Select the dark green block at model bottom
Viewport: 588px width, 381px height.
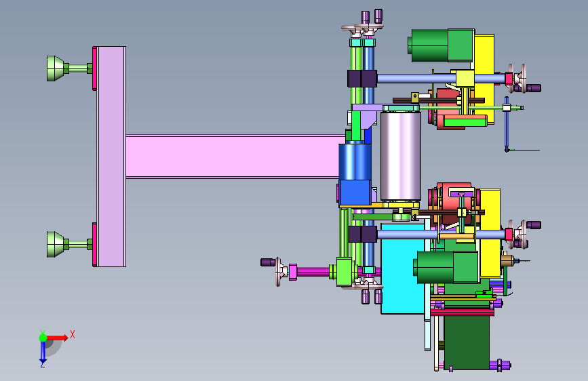tap(467, 343)
